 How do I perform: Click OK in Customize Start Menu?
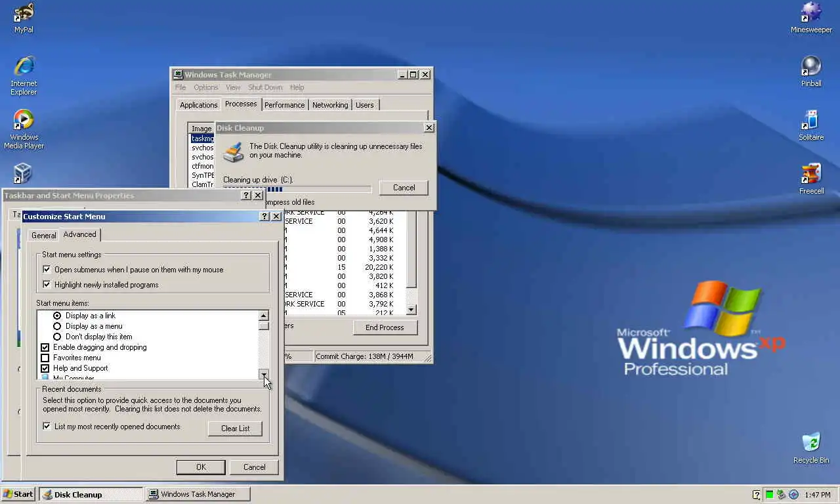click(201, 467)
